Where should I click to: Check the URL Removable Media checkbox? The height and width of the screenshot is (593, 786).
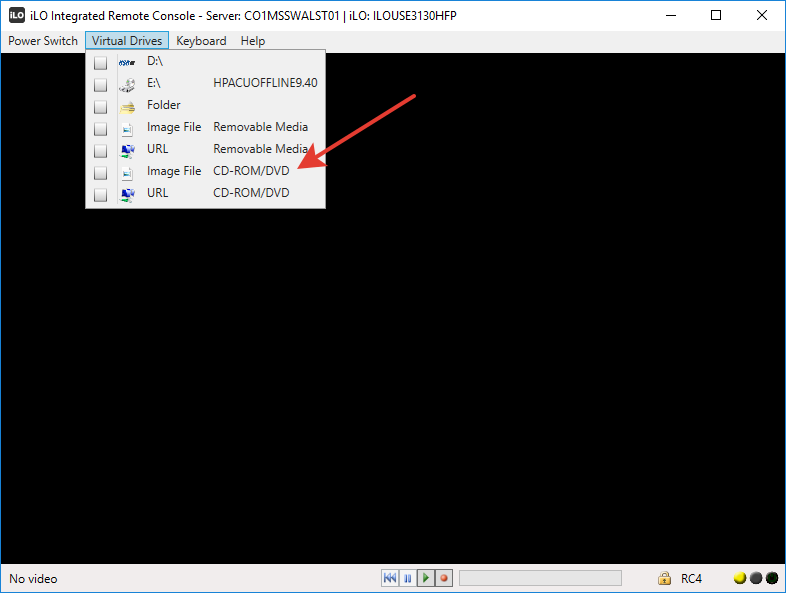(x=100, y=151)
